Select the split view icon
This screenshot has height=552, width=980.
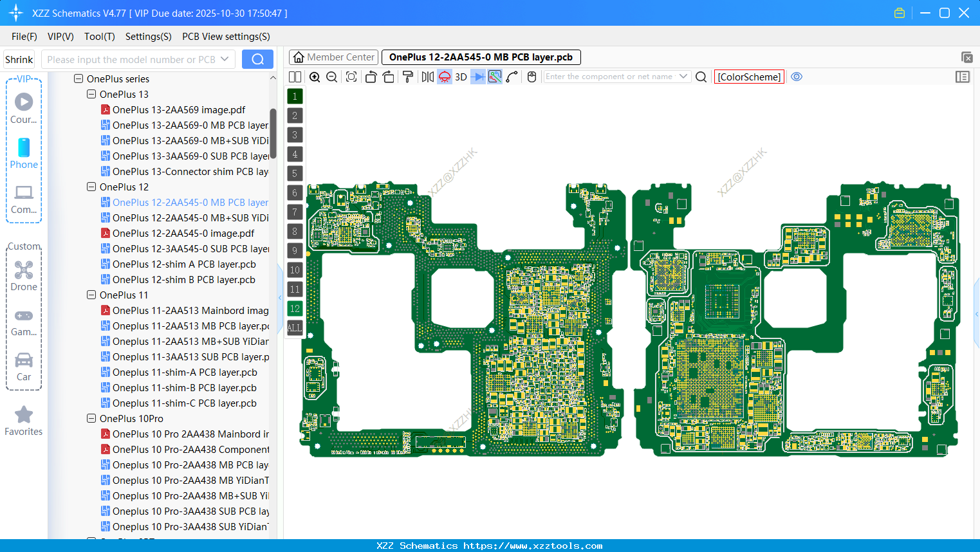tap(295, 77)
